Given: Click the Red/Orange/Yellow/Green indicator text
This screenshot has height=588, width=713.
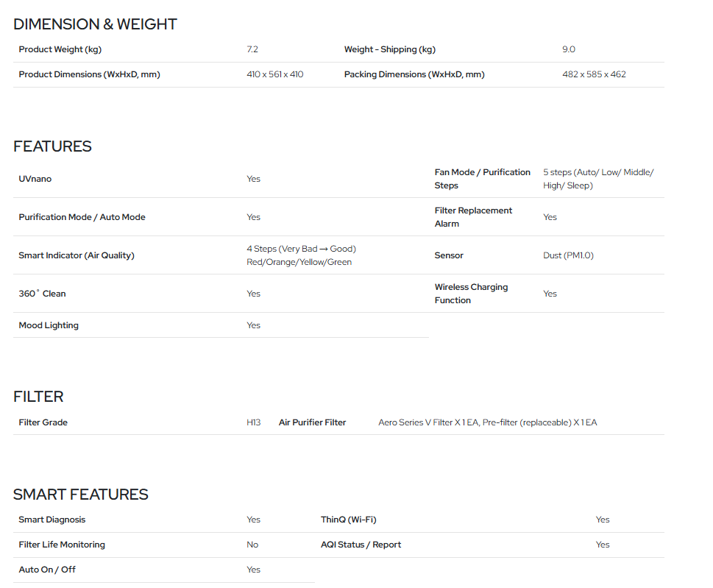Looking at the screenshot, I should pos(299,262).
